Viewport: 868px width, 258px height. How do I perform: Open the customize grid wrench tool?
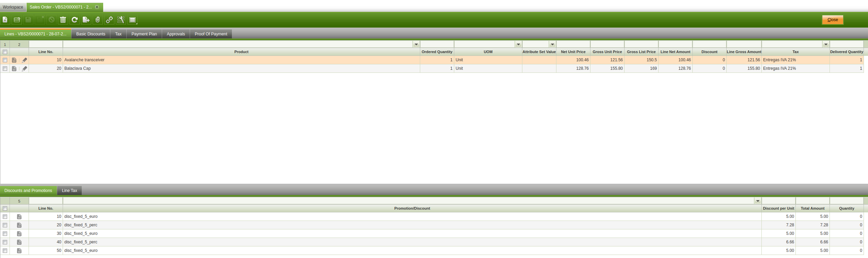(121, 20)
